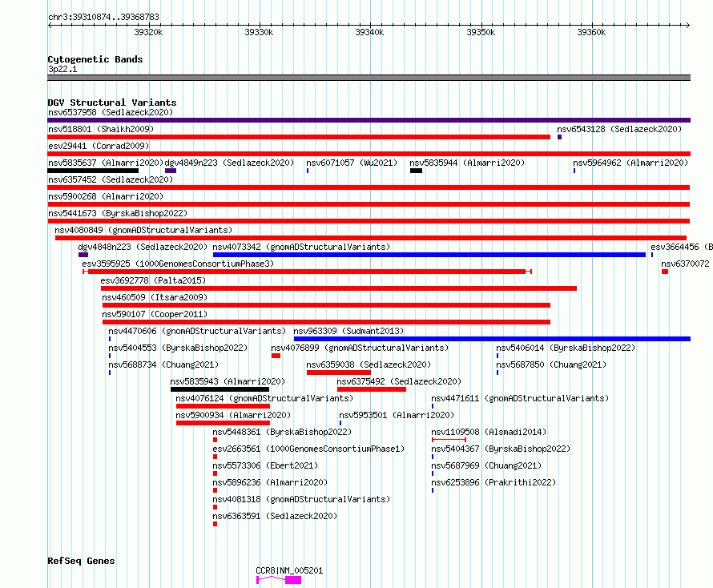Select nsv5900934 (Almarri2020) variant label
This screenshot has height=588, width=713.
[233, 415]
